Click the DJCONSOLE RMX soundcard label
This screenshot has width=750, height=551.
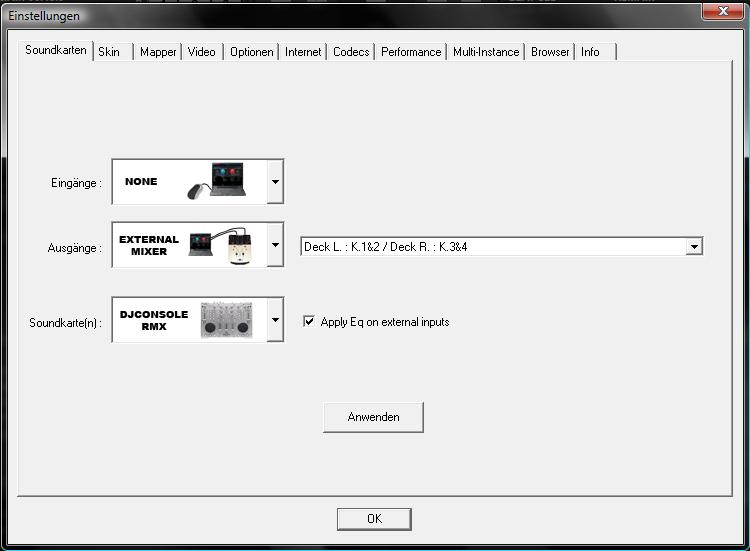pos(154,320)
